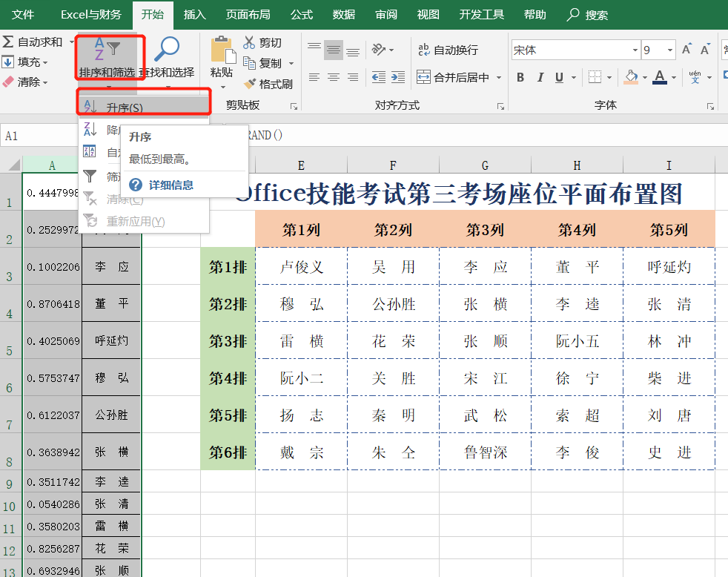Toggle Wrap Text (自动换行)
This screenshot has height=577, width=728.
(x=448, y=50)
